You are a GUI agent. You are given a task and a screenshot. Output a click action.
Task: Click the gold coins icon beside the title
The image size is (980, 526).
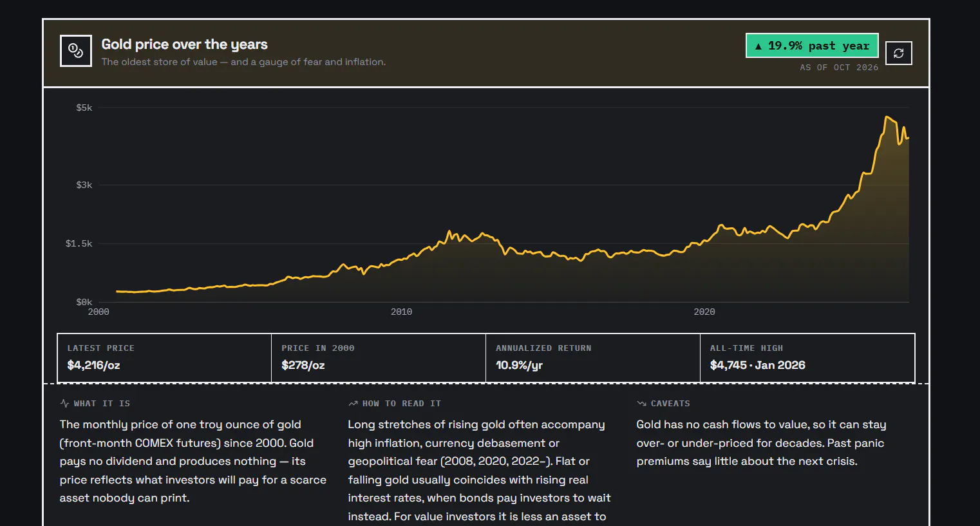(76, 51)
